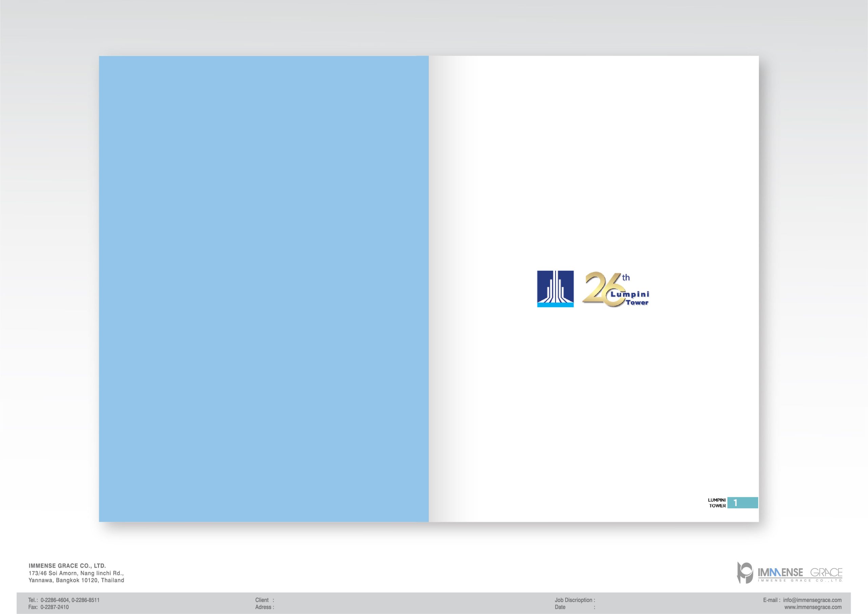This screenshot has height=614, width=868.
Task: Click the Immense Grace circular logo mark
Action: pyautogui.click(x=745, y=572)
